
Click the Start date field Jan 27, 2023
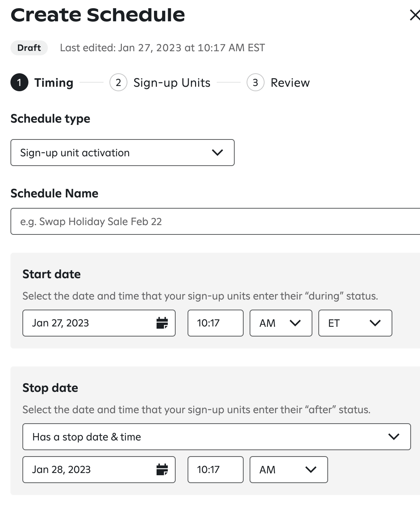point(90,323)
